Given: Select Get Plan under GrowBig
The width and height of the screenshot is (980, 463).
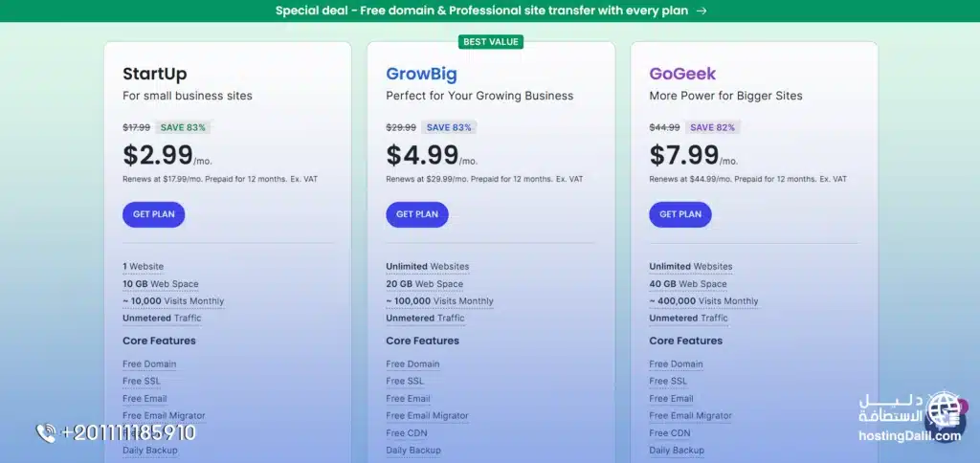Looking at the screenshot, I should (x=416, y=214).
